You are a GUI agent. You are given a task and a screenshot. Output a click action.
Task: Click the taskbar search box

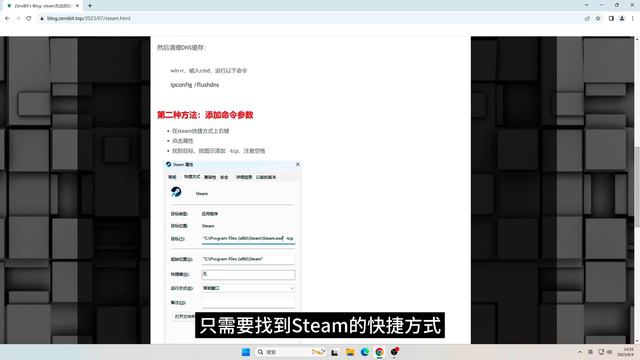(290, 352)
